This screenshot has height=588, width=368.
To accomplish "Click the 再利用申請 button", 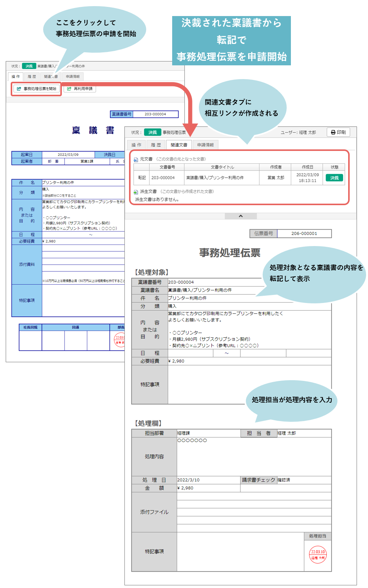I will click(80, 89).
